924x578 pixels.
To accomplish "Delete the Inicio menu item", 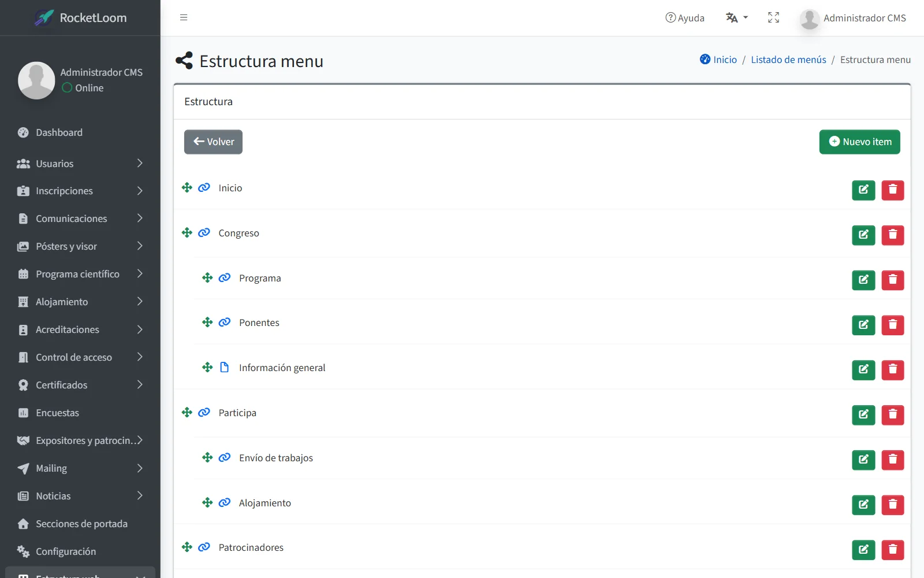I will 893,190.
